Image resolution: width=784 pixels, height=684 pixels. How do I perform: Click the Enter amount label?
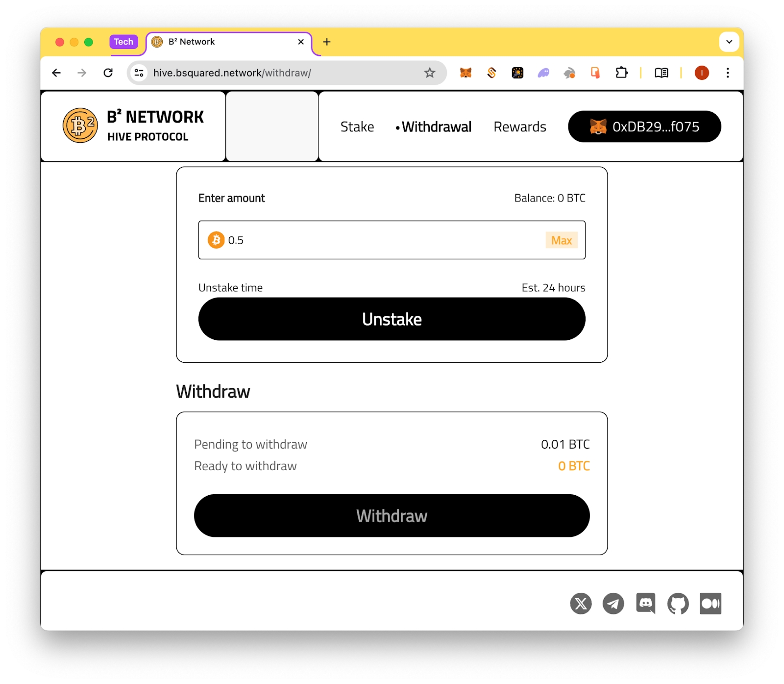click(232, 198)
